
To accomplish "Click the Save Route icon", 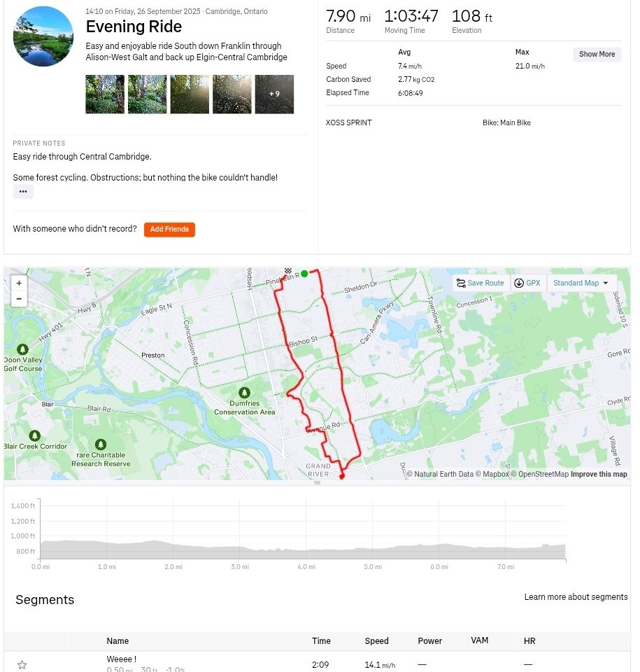I will point(461,283).
